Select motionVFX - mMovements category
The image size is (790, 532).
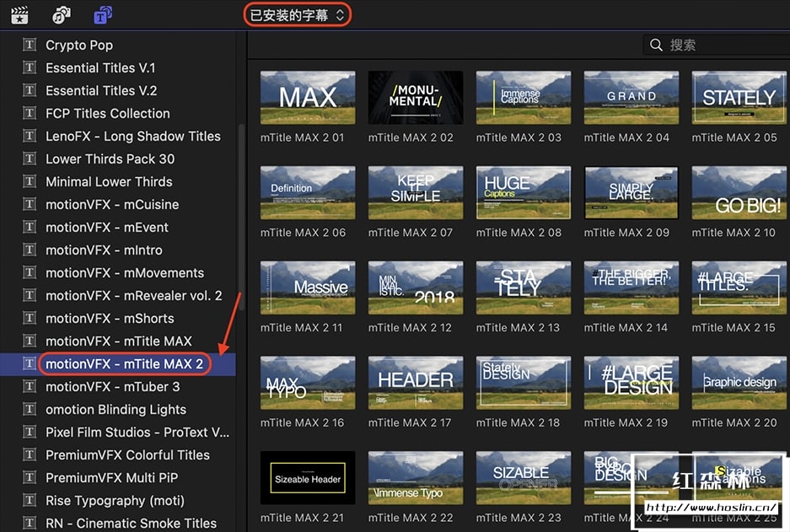click(125, 272)
